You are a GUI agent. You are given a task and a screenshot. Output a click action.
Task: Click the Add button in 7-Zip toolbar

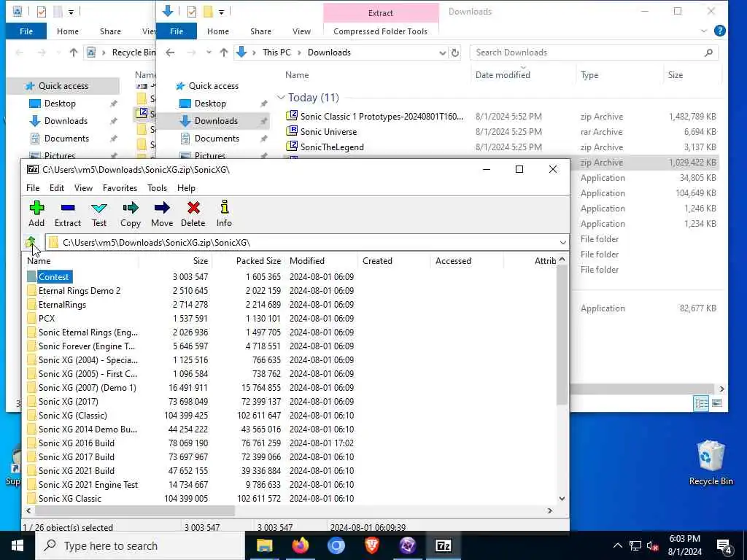tap(36, 214)
